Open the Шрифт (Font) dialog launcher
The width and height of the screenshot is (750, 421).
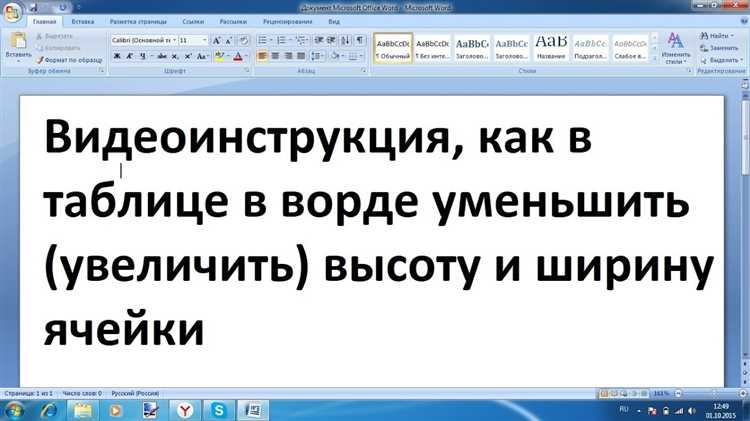pyautogui.click(x=247, y=70)
